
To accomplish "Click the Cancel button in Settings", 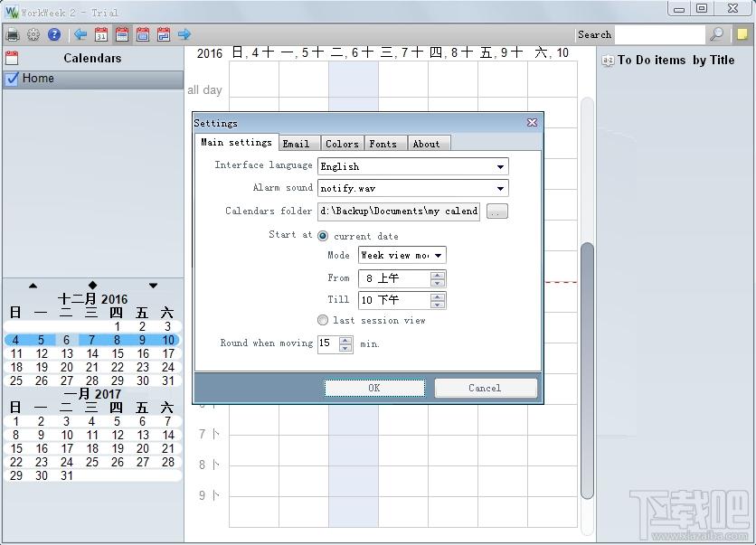I will tap(485, 388).
